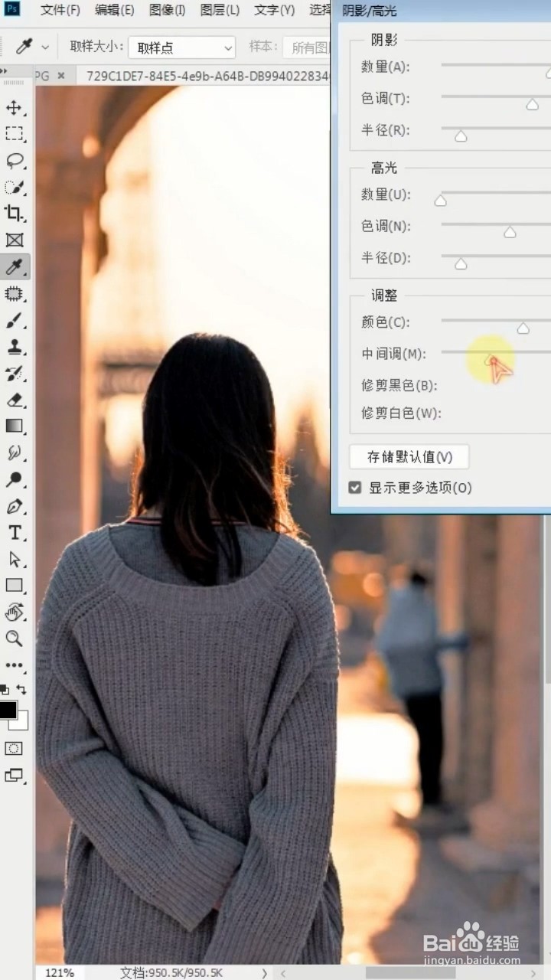551x980 pixels.
Task: Click the Photoshop logo icon
Action: pos(13,10)
